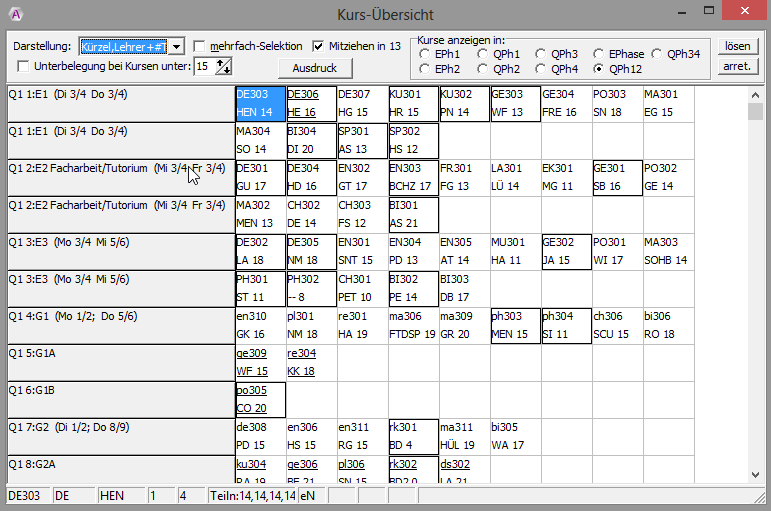Click status bar field Teiln:14,14,14,14
The height and width of the screenshot is (511, 771).
(252, 496)
